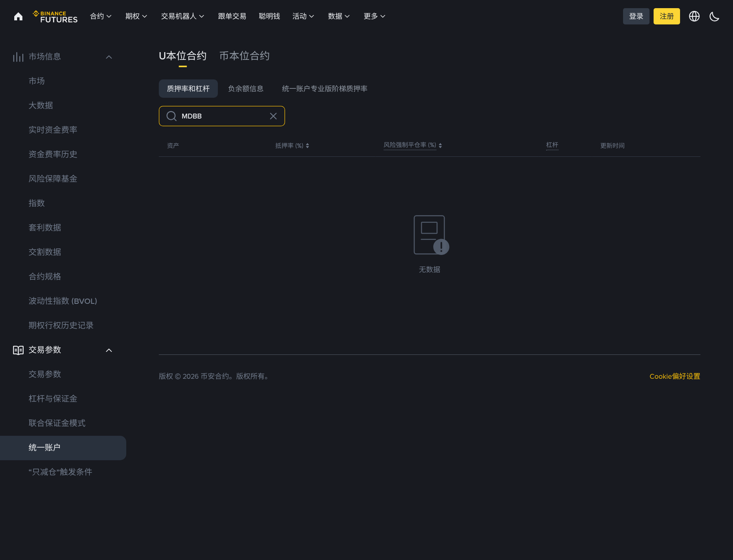Screen dimensions: 733x560
Task: Open 杠杆与保证金 sidebar item
Action: coord(53,399)
